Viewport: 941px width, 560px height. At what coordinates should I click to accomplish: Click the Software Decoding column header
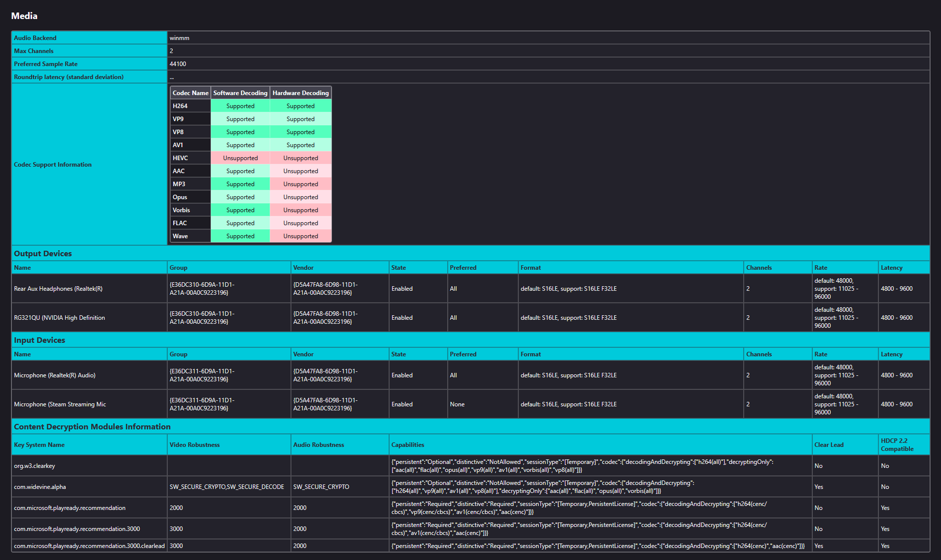(240, 93)
